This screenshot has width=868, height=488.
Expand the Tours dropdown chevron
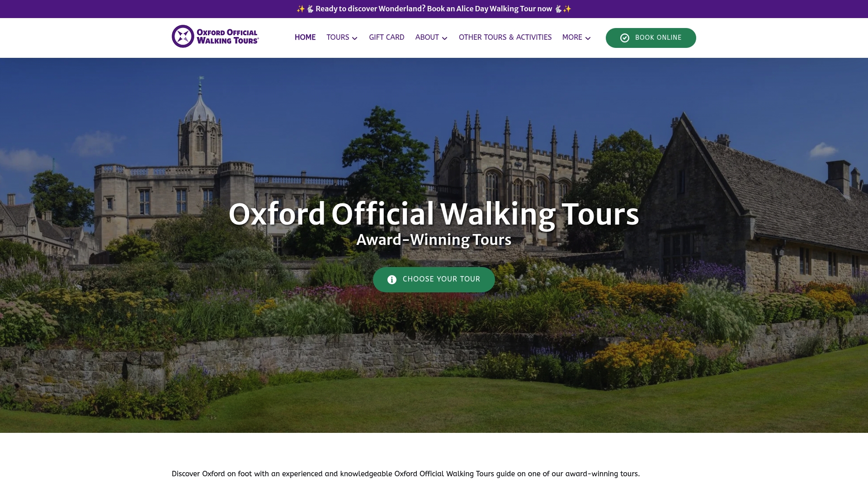[x=355, y=38]
